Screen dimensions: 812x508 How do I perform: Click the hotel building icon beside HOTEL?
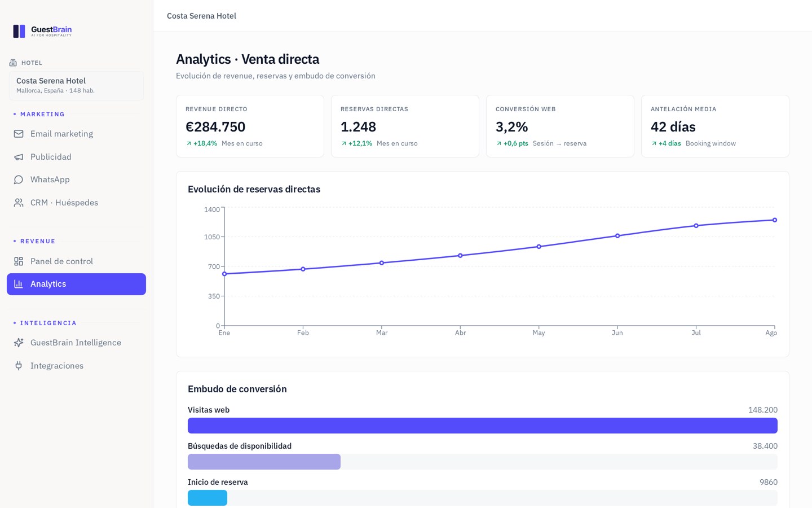tap(13, 63)
